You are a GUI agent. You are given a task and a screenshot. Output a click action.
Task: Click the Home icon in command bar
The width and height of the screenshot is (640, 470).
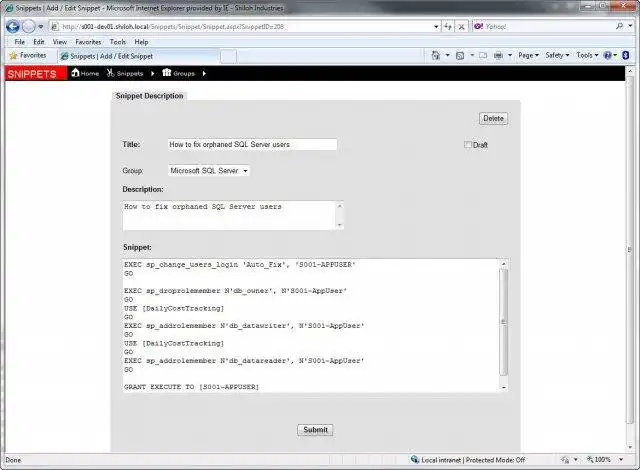pos(436,55)
